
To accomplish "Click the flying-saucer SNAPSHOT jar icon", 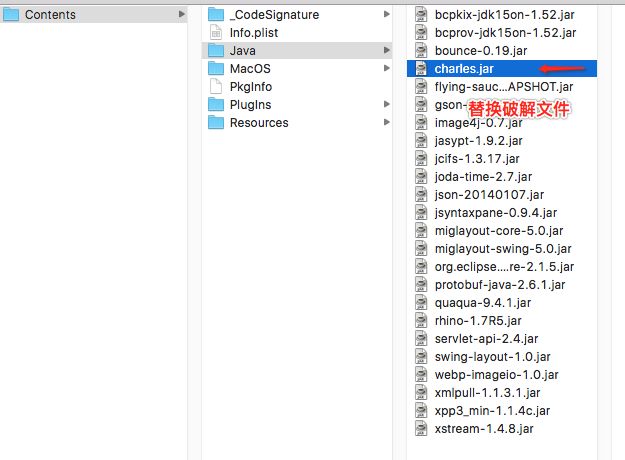I will [421, 86].
